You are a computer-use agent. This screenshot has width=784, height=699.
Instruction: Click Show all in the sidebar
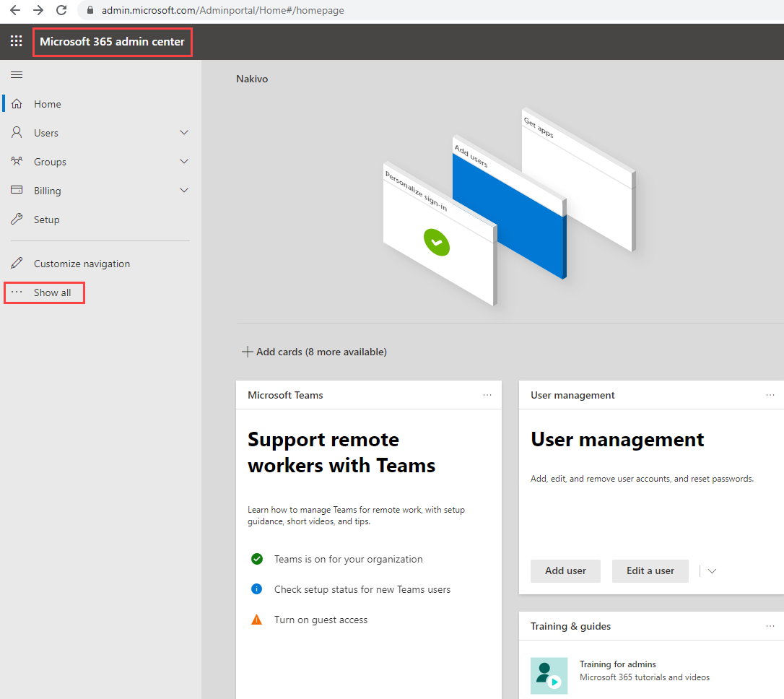tap(52, 292)
